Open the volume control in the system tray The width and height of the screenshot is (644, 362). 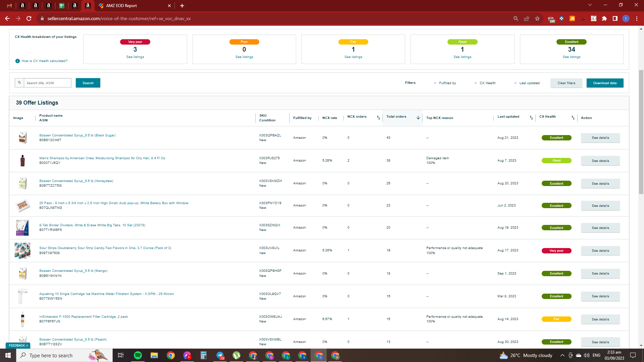tap(586, 355)
